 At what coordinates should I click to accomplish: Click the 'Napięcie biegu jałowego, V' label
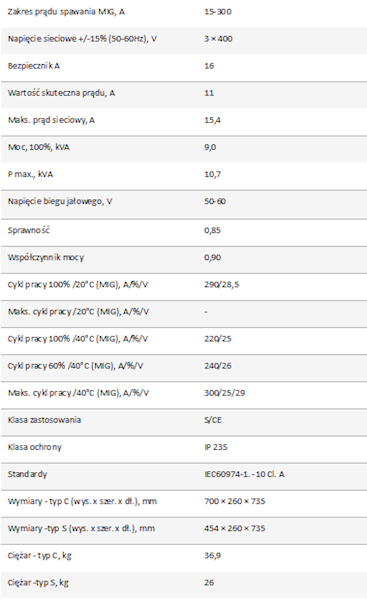point(60,202)
